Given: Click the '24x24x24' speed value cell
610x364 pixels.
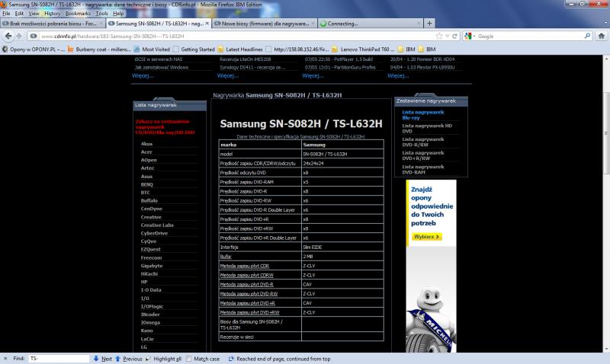Looking at the screenshot, I should click(342, 163).
